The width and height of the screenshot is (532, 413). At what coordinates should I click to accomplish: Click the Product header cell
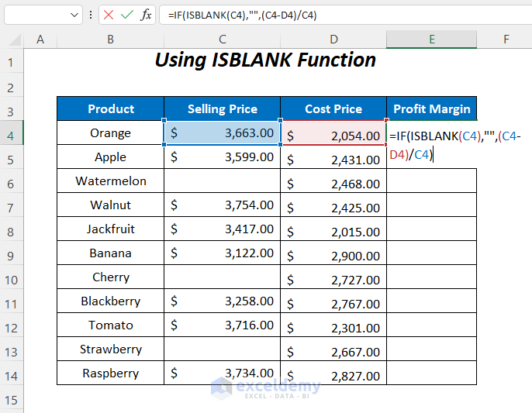111,108
